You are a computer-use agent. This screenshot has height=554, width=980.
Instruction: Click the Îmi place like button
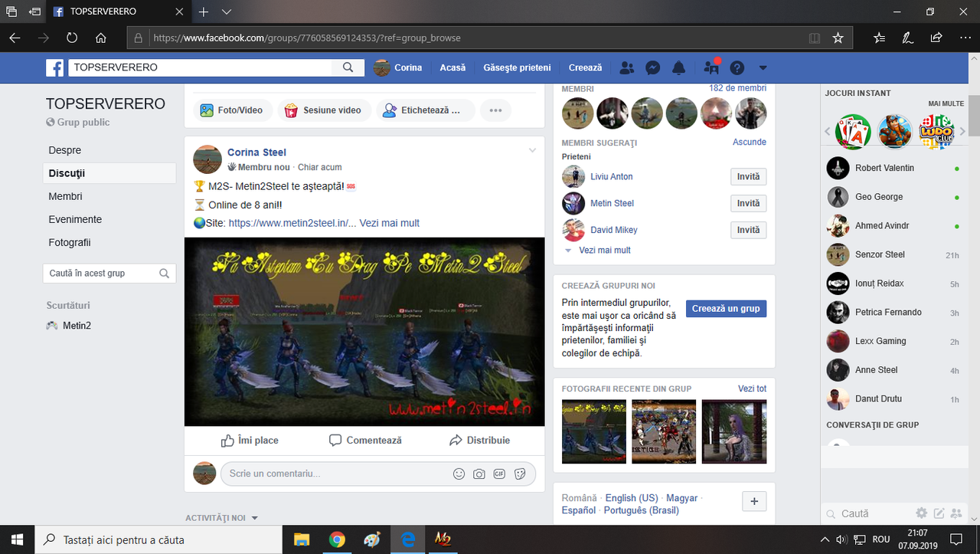point(250,441)
